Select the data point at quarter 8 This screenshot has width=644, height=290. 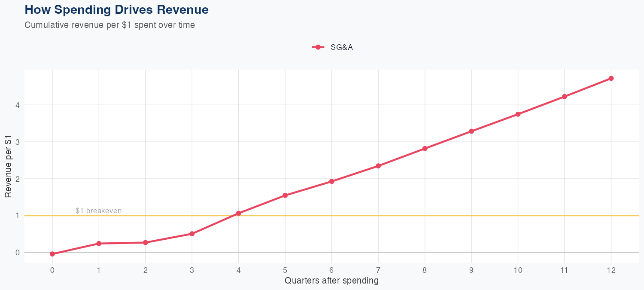tap(425, 149)
